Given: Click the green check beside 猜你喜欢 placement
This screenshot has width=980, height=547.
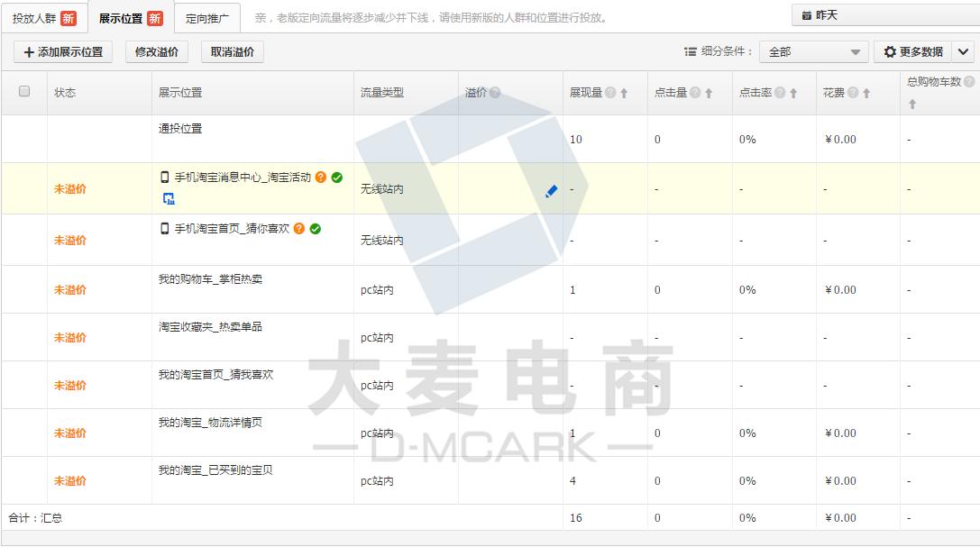Looking at the screenshot, I should pos(315,227).
